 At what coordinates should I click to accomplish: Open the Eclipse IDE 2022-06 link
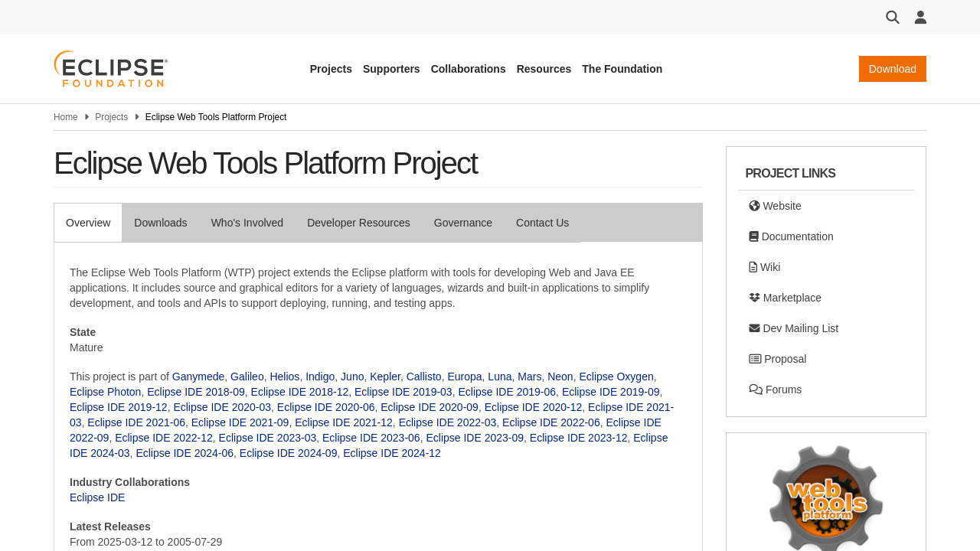pyautogui.click(x=551, y=422)
